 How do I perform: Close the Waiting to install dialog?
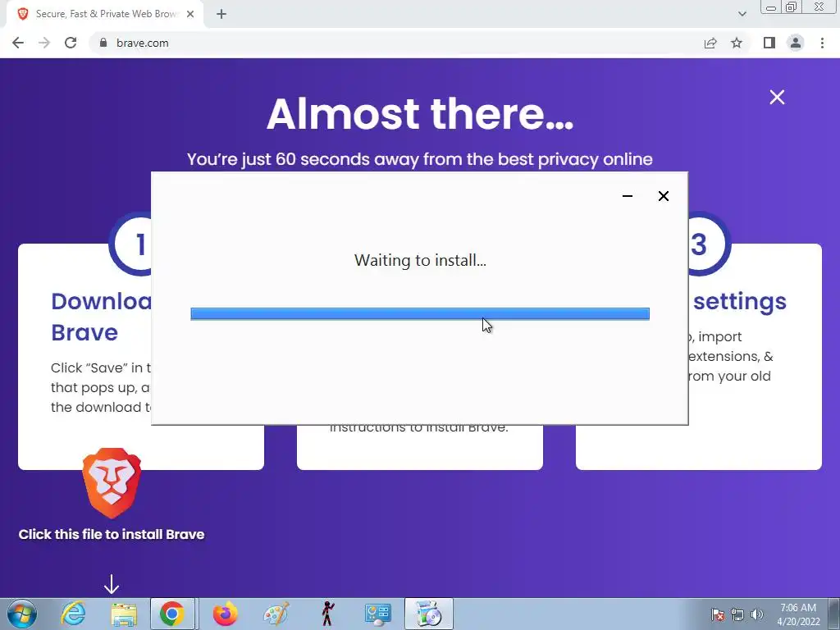click(663, 196)
